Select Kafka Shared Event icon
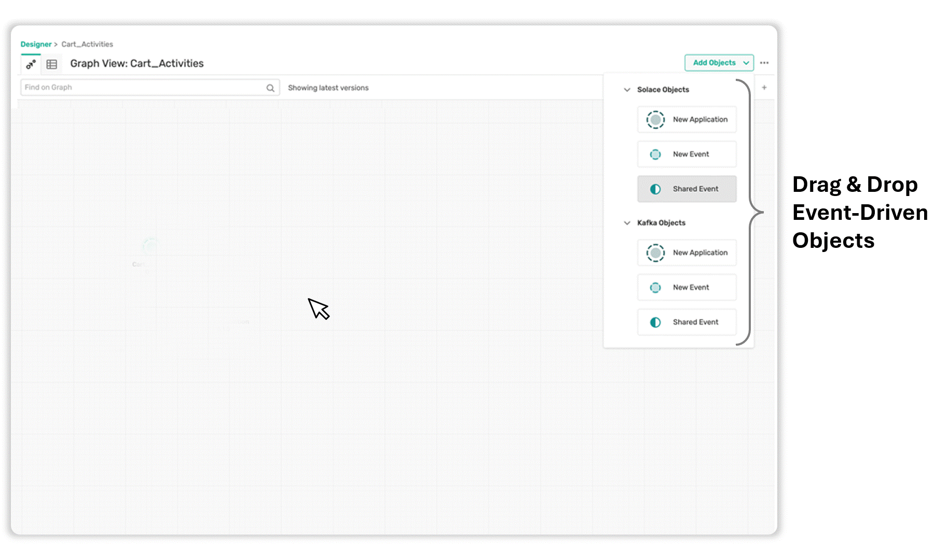 tap(655, 323)
